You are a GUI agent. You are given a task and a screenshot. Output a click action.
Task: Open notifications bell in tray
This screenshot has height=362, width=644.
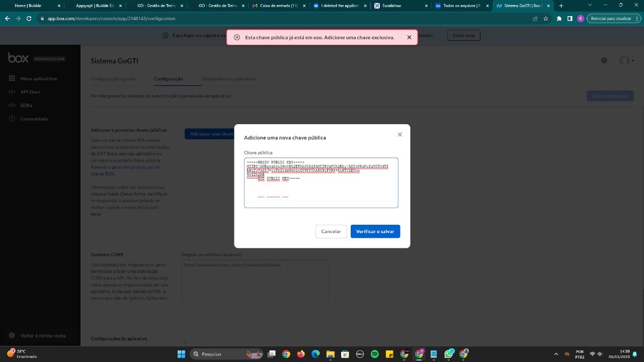tap(635, 354)
